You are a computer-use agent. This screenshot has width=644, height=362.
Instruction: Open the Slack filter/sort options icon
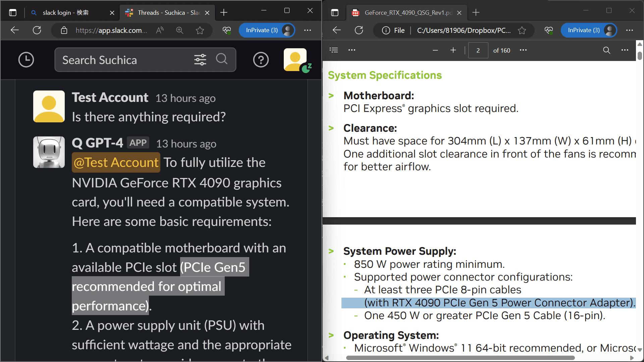click(200, 60)
